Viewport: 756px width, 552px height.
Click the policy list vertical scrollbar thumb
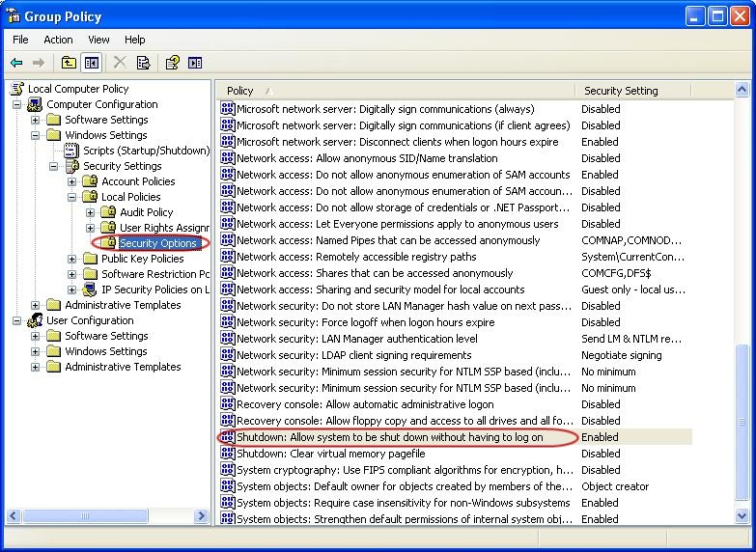(x=742, y=422)
